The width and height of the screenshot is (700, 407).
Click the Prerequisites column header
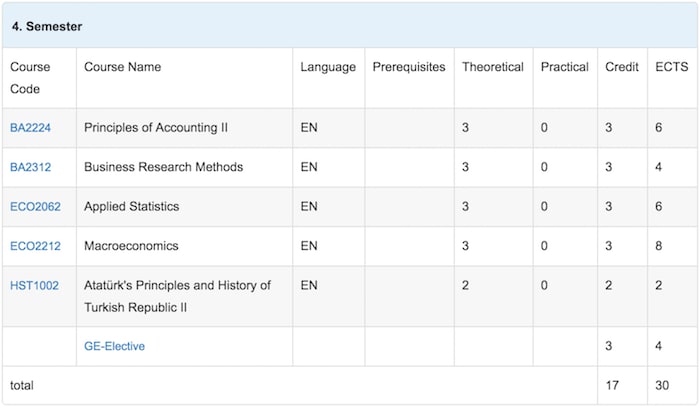(x=409, y=67)
